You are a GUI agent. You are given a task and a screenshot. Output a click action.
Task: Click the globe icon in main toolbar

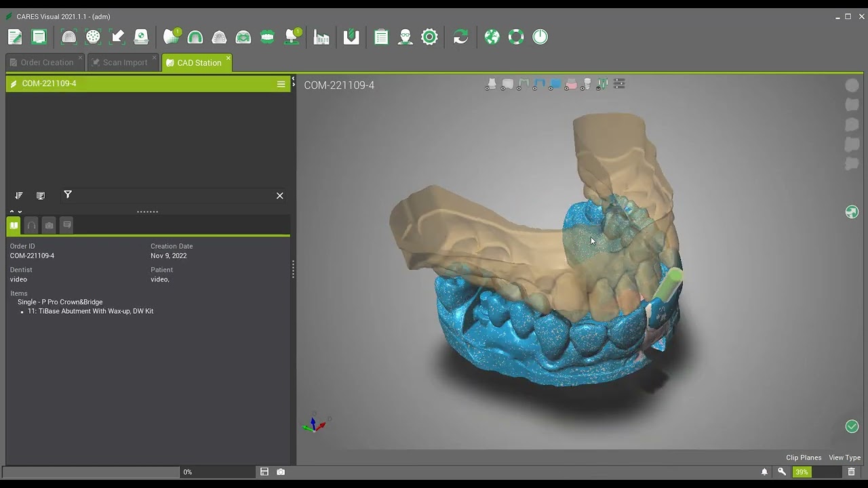coord(492,37)
